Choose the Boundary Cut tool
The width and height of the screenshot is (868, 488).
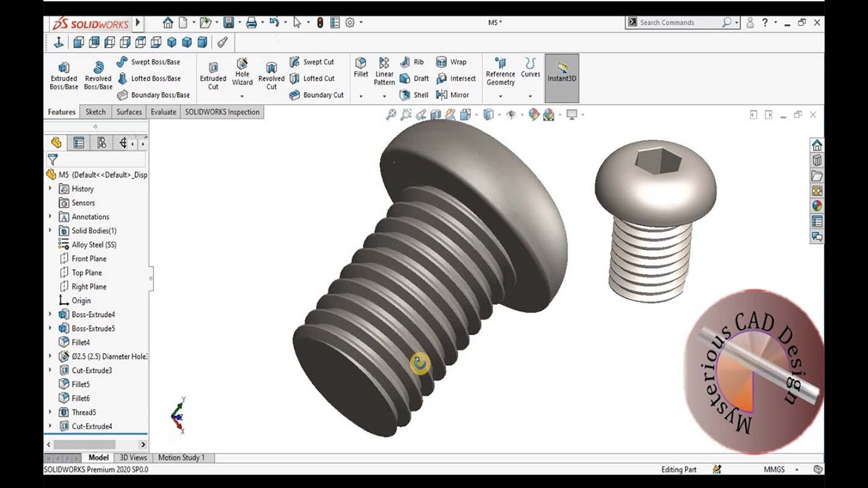(x=316, y=95)
